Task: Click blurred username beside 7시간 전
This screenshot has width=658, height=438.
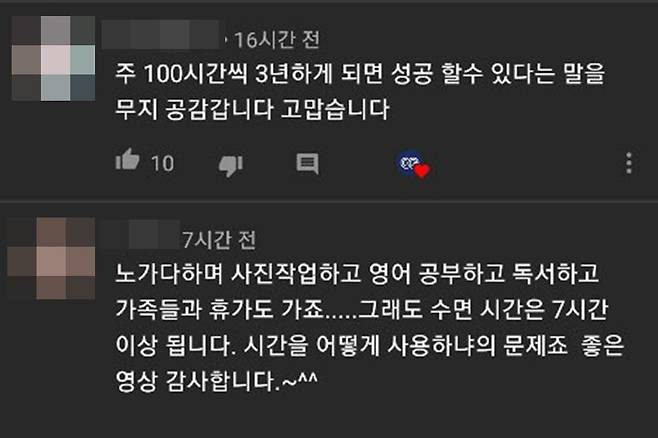Action: click(x=140, y=234)
